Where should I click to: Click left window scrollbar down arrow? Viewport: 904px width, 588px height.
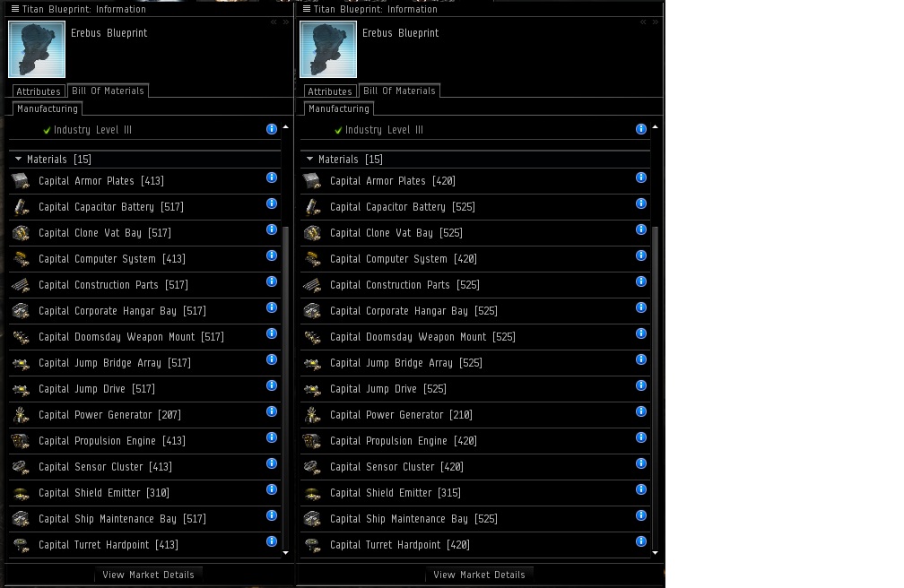coord(285,553)
